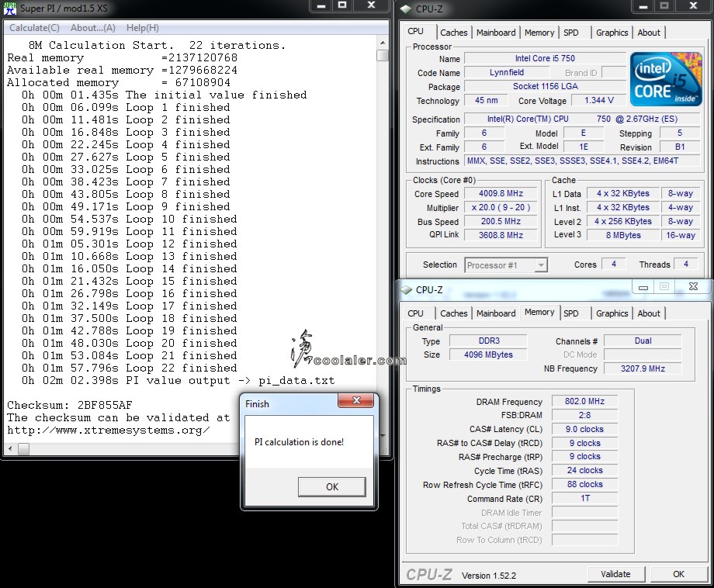
Task: Click the Super PI horizontal scrollbar thumb
Action: [24, 449]
